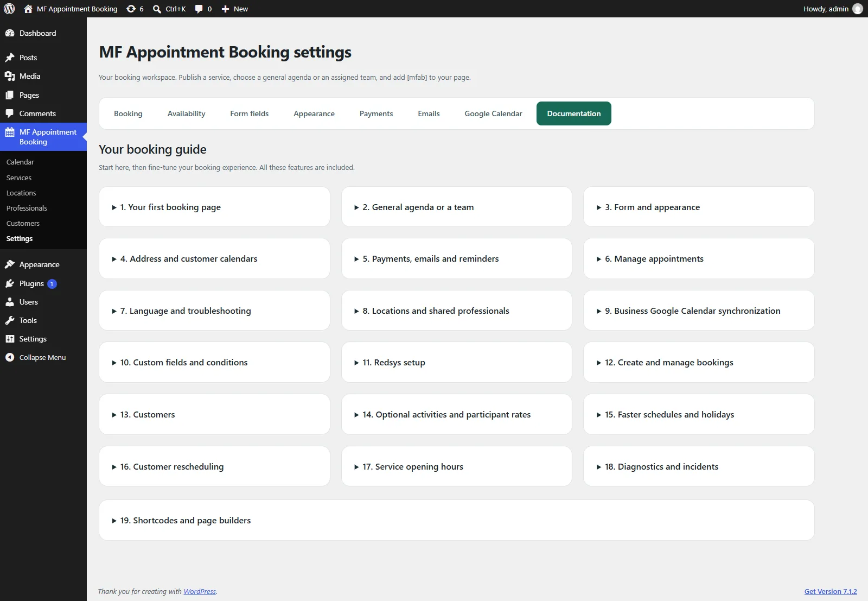Click the Plugins plug icon
The height and width of the screenshot is (601, 868).
coord(10,283)
